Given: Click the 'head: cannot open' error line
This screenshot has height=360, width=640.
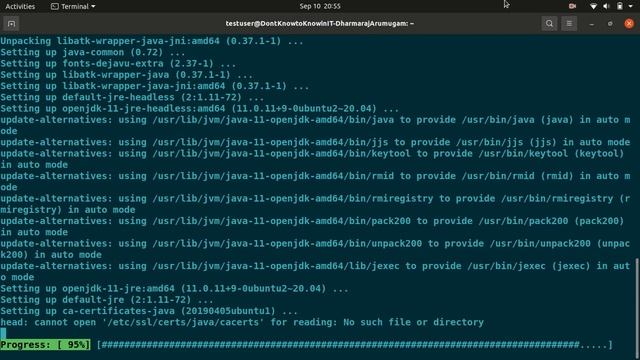Looking at the screenshot, I should 242,322.
